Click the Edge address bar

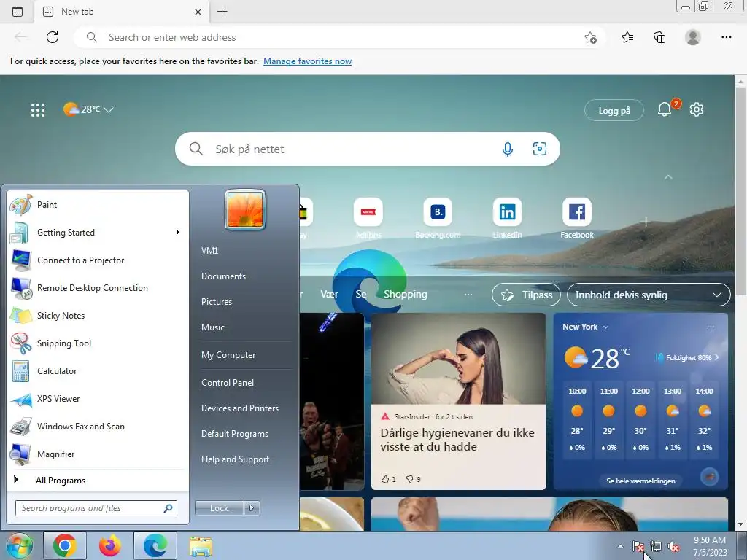tap(339, 37)
